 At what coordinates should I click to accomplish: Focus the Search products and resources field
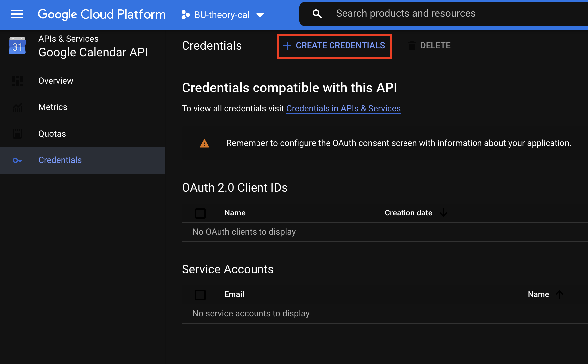point(444,14)
